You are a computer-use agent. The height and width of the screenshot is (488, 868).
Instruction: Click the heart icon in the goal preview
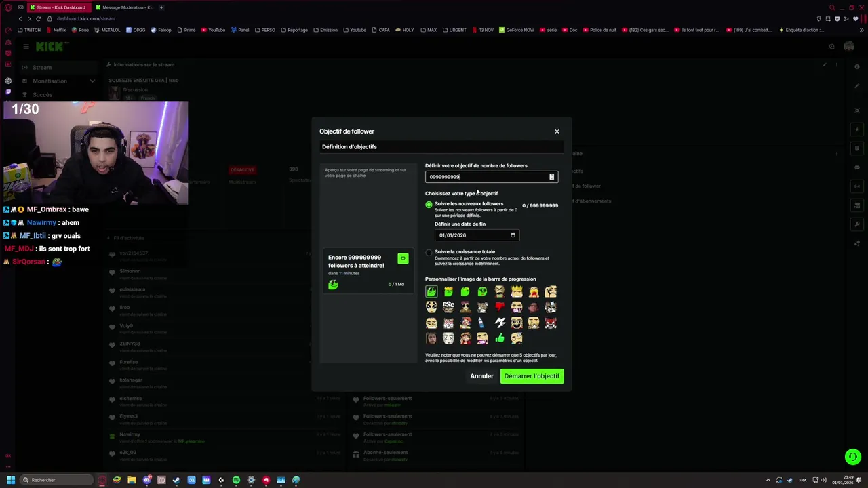click(403, 258)
